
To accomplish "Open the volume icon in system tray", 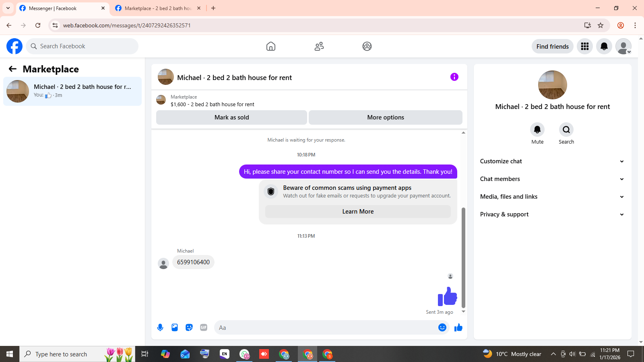I will 572,354.
